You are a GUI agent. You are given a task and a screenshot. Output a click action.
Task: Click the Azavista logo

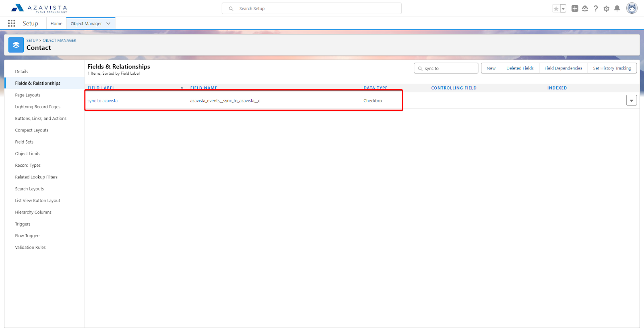click(x=39, y=8)
